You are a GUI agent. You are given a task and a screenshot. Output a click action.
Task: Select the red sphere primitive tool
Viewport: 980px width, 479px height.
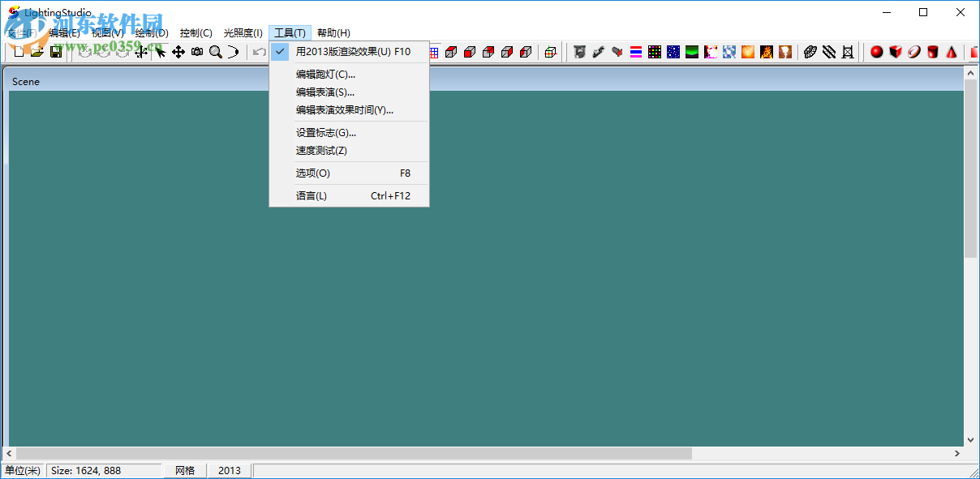(877, 52)
